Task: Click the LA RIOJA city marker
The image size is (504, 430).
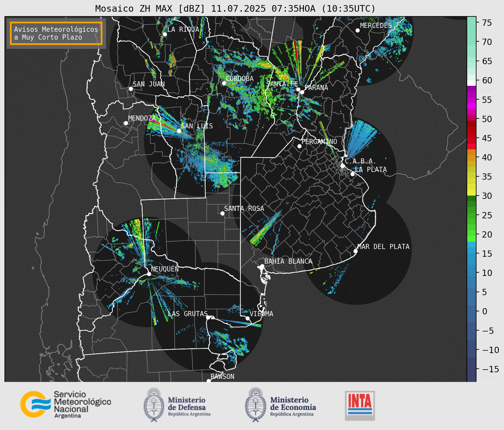Action: pos(165,34)
